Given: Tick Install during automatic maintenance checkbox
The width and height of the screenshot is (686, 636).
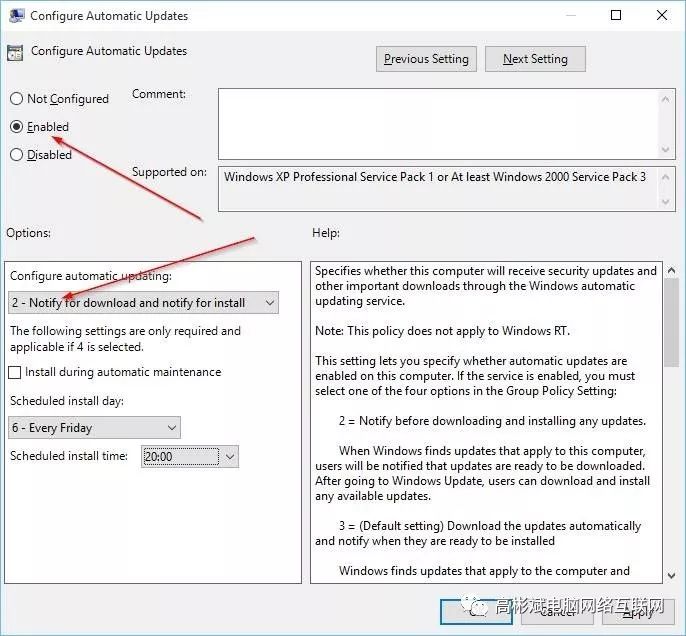Looking at the screenshot, I should click(14, 372).
